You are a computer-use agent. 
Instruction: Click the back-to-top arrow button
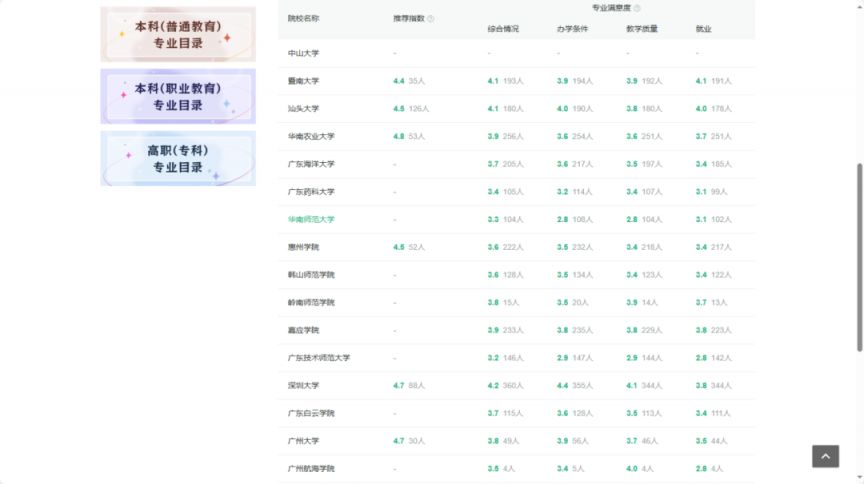pos(825,456)
